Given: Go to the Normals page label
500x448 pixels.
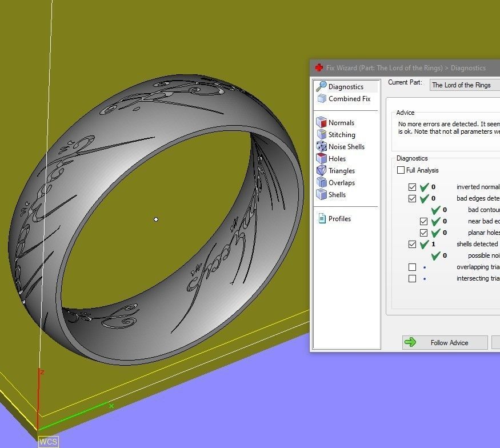Looking at the screenshot, I should (341, 123).
